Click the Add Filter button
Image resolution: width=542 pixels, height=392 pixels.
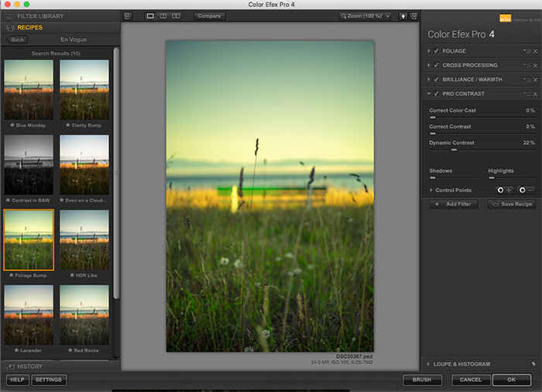453,204
